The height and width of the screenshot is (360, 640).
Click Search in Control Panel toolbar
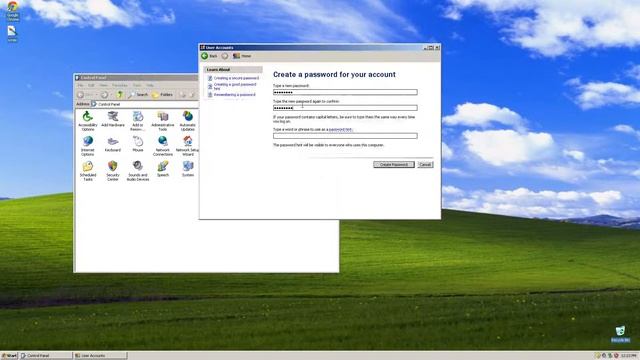(x=138, y=95)
